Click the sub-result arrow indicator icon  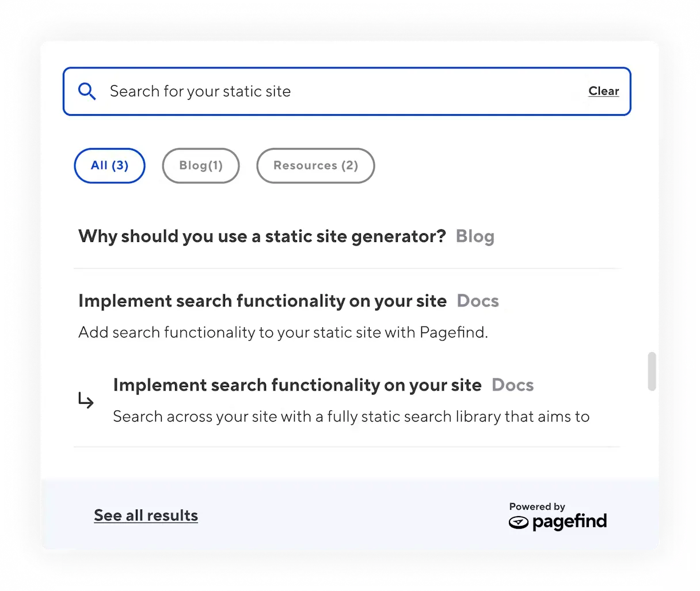point(85,401)
